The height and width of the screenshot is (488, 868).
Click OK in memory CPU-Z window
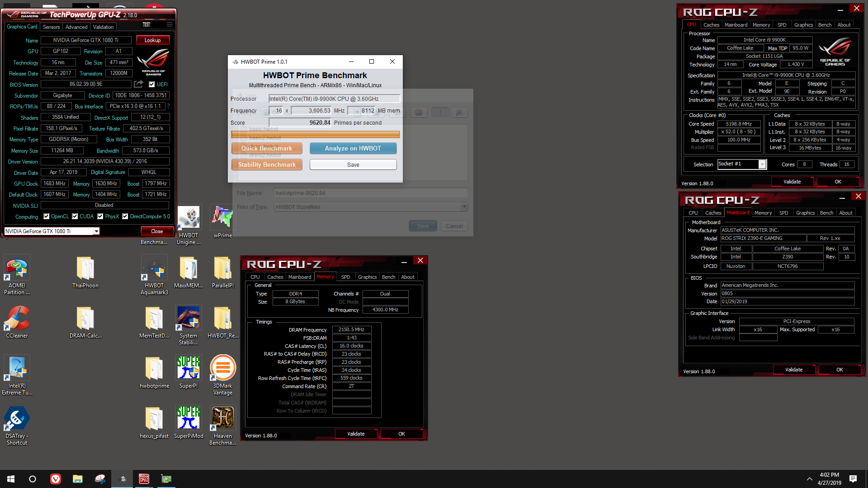(401, 434)
